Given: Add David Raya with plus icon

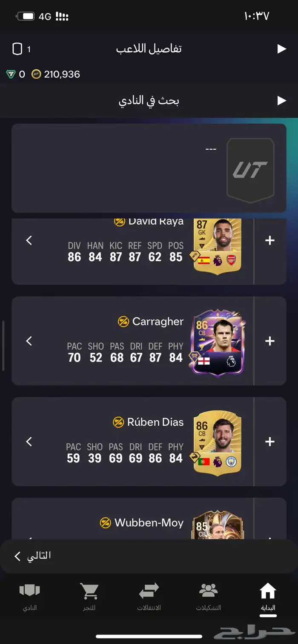Looking at the screenshot, I should [x=270, y=241].
